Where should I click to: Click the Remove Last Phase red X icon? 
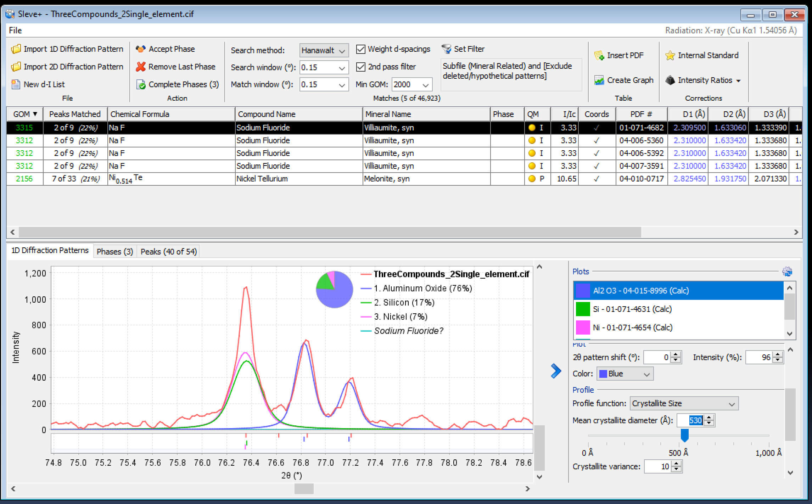pyautogui.click(x=141, y=67)
